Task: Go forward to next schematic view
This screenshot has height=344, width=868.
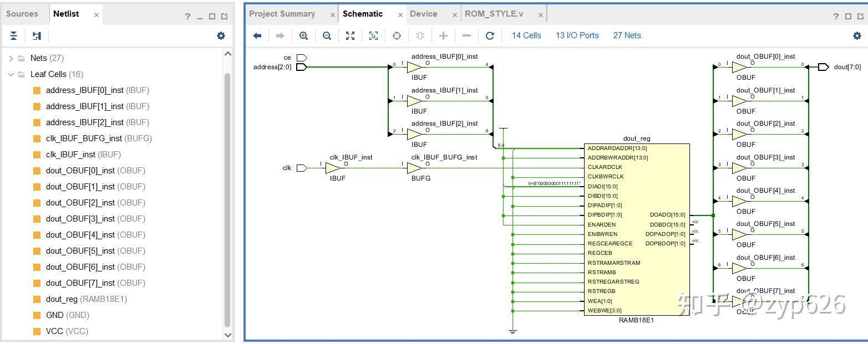Action: pyautogui.click(x=280, y=35)
